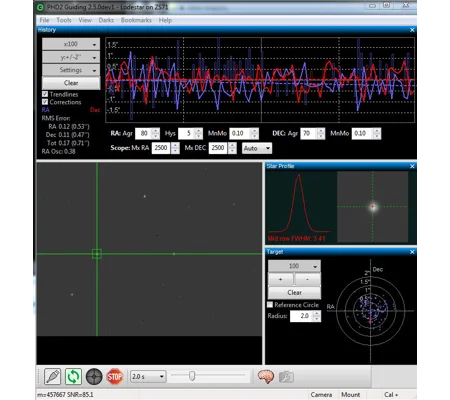
Task: Click the Mount status bar entry
Action: pos(350,395)
